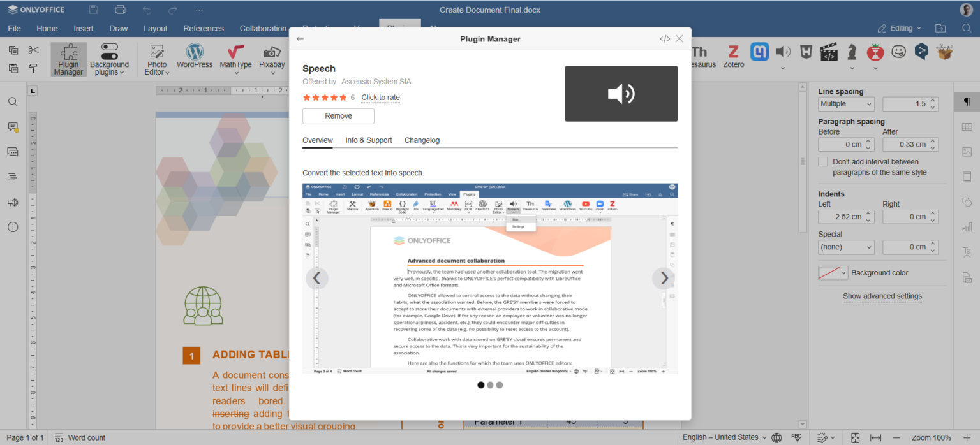Image resolution: width=980 pixels, height=445 pixels.
Task: Open Paragraph settings icon in right sidebar
Action: click(x=967, y=102)
